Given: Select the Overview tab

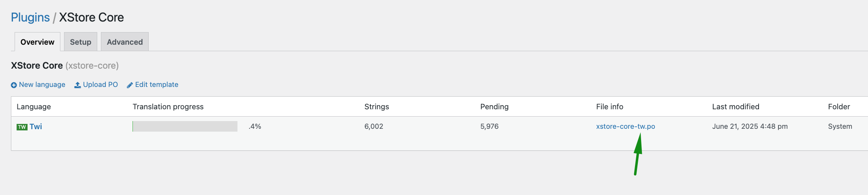Looking at the screenshot, I should click(x=37, y=42).
